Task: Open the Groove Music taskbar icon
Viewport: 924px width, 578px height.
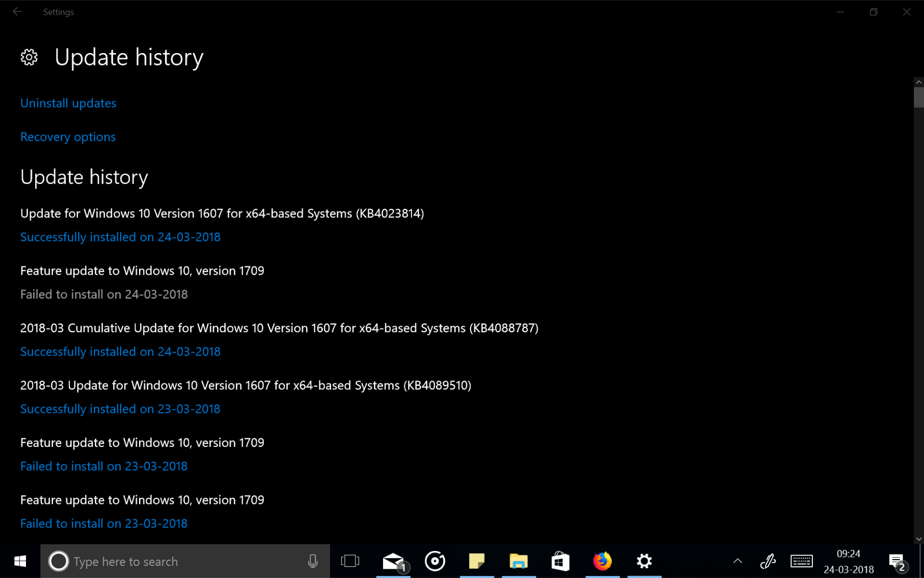Action: tap(435, 561)
